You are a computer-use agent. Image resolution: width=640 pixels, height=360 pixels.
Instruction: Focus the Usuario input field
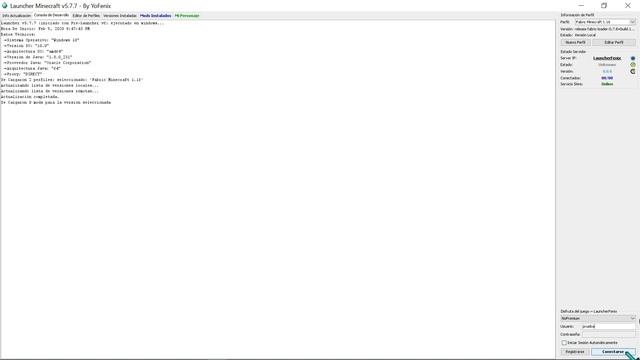[x=609, y=327]
